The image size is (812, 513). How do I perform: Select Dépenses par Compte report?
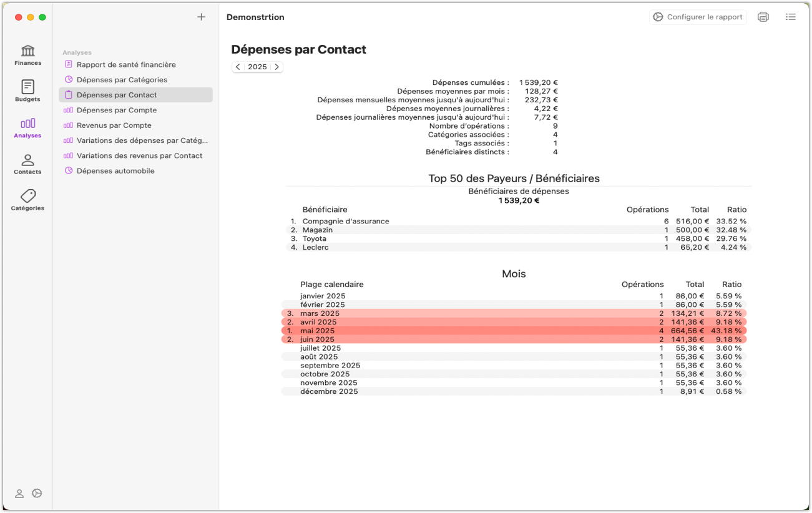(135, 110)
